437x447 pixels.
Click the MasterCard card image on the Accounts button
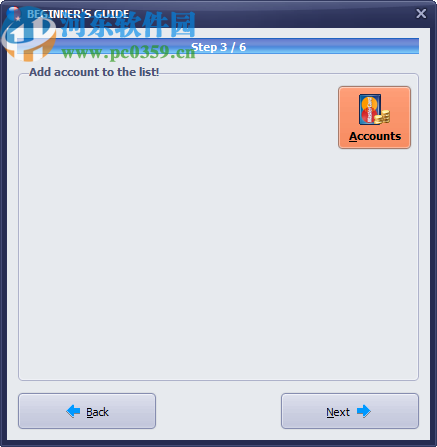pos(369,109)
